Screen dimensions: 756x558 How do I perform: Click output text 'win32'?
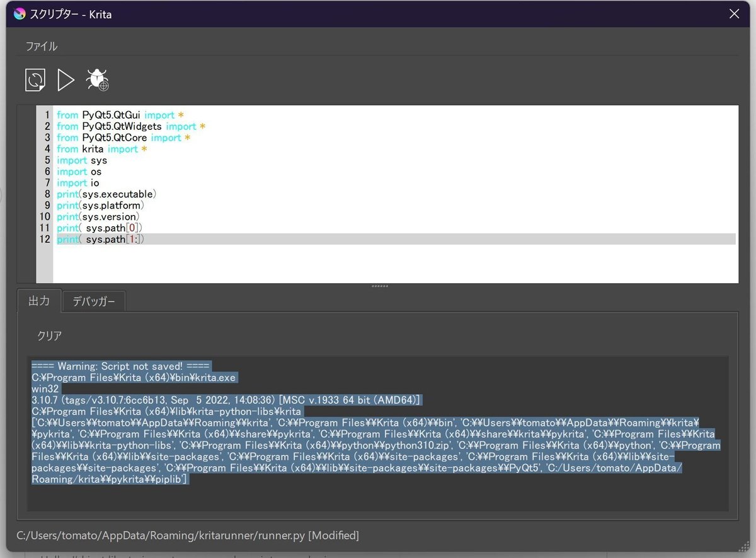click(45, 389)
